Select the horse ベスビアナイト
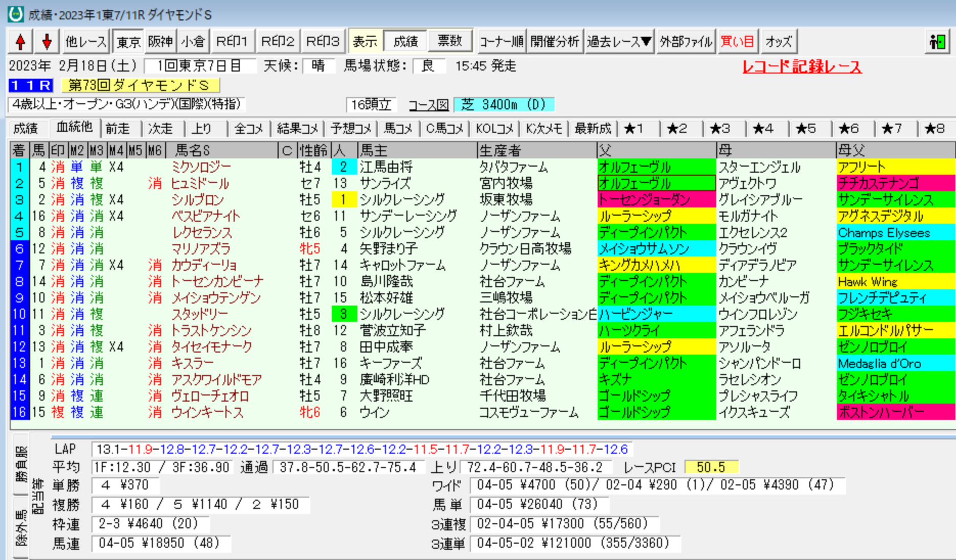Viewport: 956px width, 560px height. tap(206, 216)
